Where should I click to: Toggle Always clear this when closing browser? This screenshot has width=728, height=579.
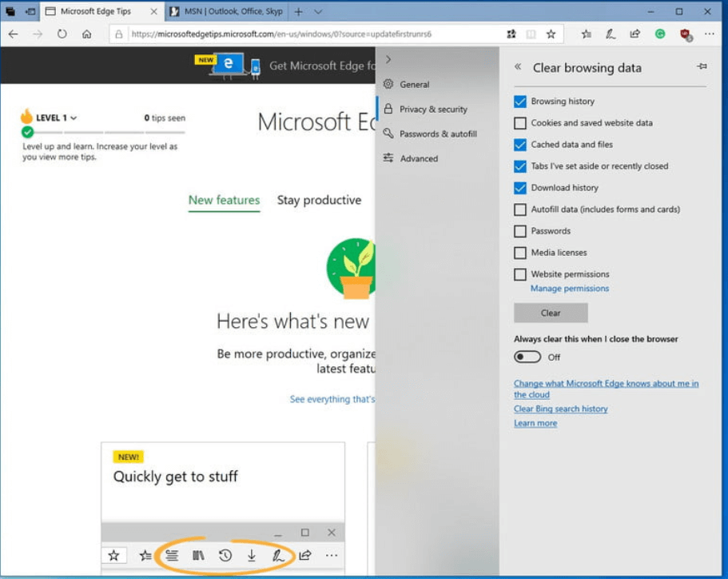coord(527,357)
